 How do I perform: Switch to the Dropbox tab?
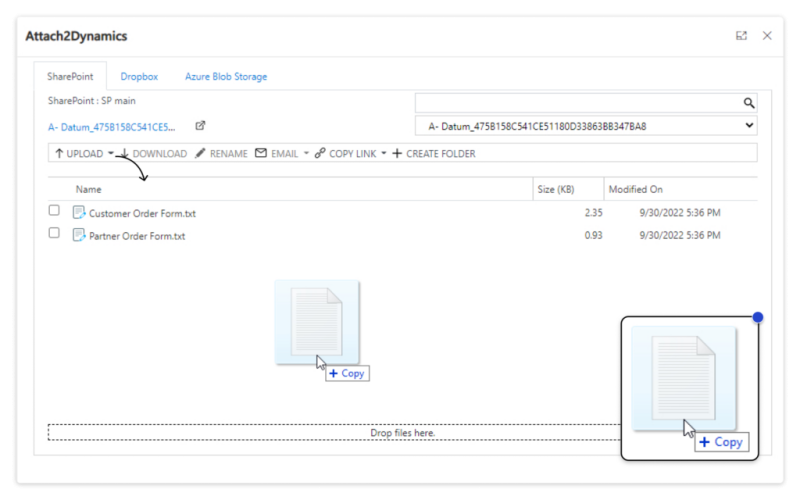pyautogui.click(x=139, y=76)
